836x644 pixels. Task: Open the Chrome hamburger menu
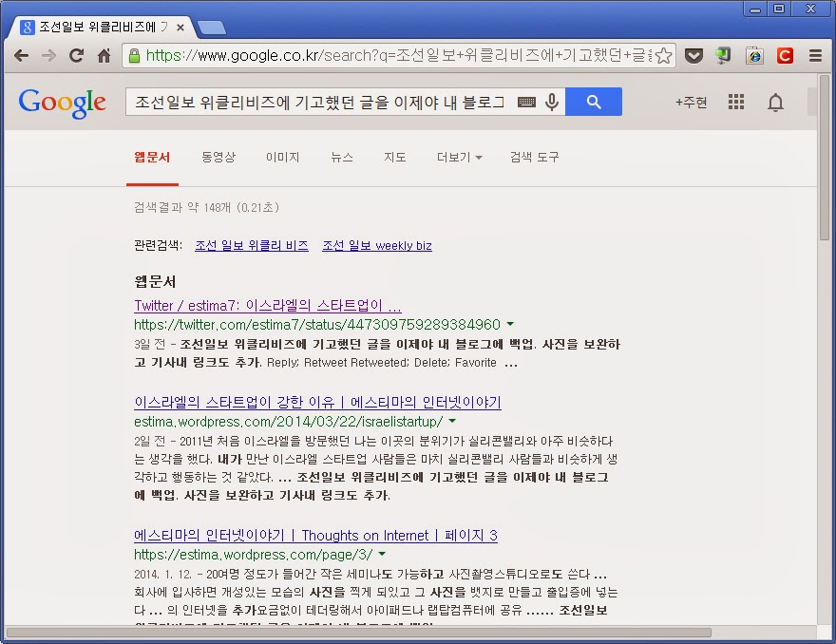(815, 55)
